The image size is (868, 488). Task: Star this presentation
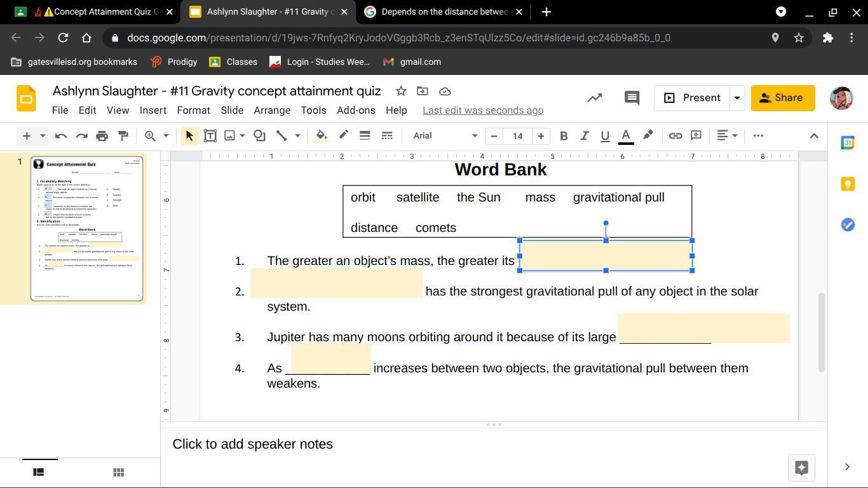click(x=401, y=91)
